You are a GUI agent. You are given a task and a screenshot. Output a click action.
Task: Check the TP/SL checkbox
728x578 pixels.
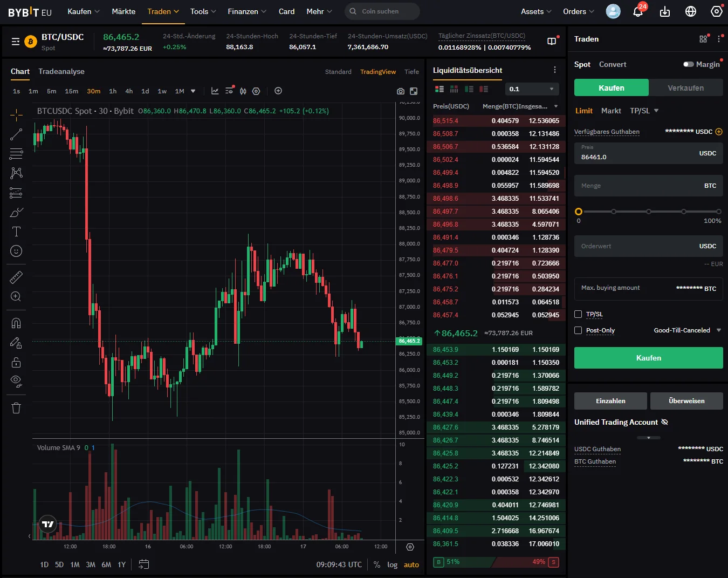[578, 314]
